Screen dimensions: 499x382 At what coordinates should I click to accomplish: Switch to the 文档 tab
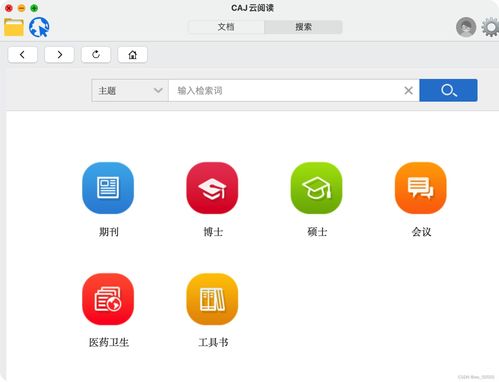226,27
